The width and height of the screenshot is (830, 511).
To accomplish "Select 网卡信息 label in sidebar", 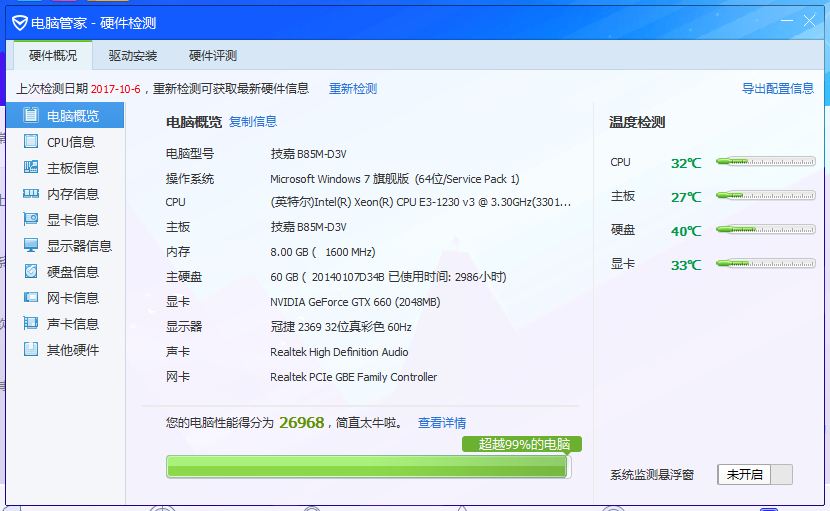I will click(73, 298).
